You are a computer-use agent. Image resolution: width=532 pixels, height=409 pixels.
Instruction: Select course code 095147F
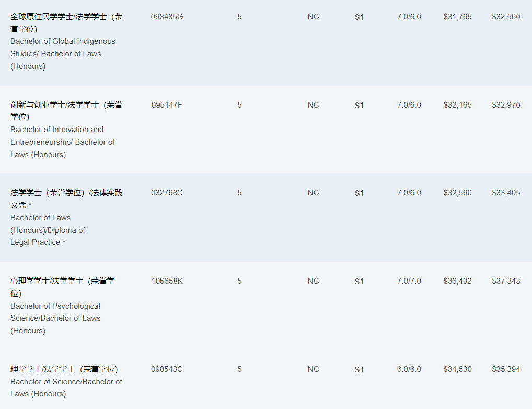[167, 105]
